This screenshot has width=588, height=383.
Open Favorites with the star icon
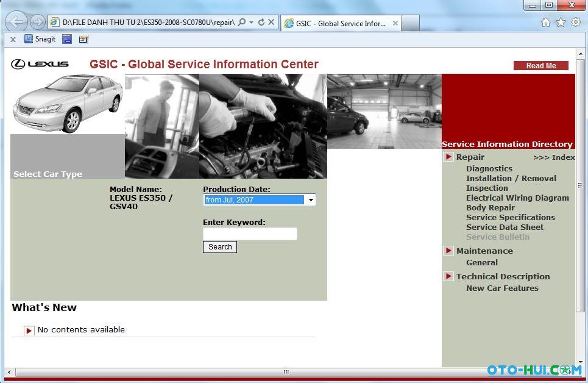coord(561,23)
